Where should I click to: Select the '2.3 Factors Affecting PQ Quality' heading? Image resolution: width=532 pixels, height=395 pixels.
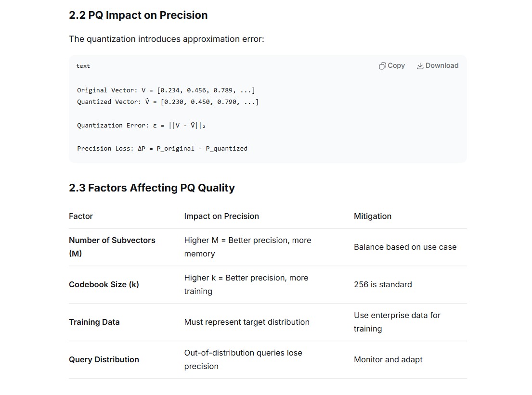click(x=152, y=188)
